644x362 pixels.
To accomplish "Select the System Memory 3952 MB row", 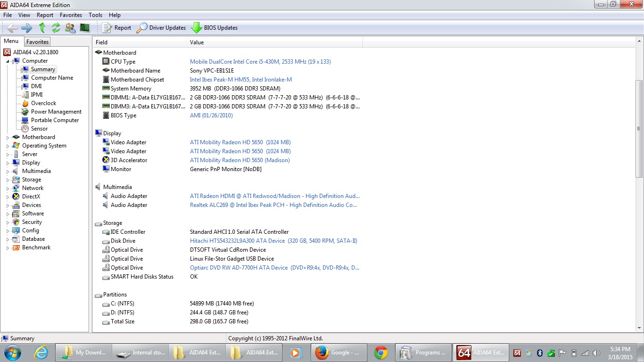I will 227,89.
